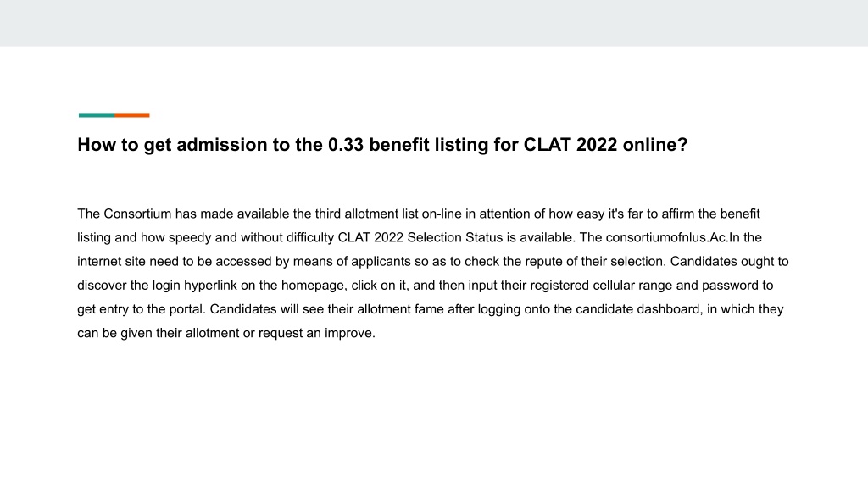Click 'request an improve' on the last line

[x=315, y=333]
